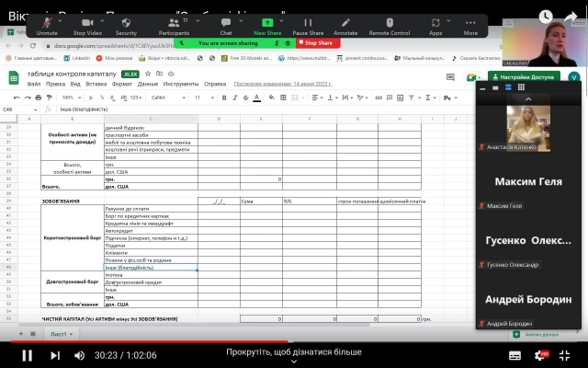This screenshot has height=368, width=588.
Task: Open the Справка menu
Action: point(215,84)
